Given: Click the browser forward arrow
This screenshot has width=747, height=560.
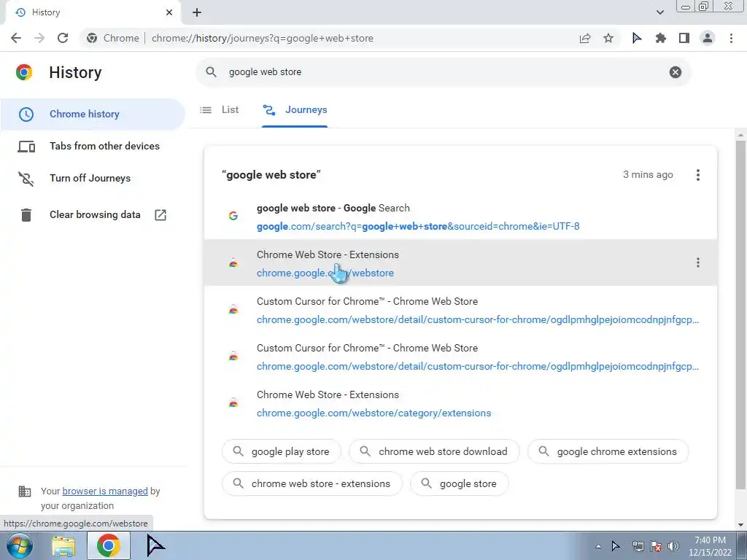Looking at the screenshot, I should pos(39,38).
